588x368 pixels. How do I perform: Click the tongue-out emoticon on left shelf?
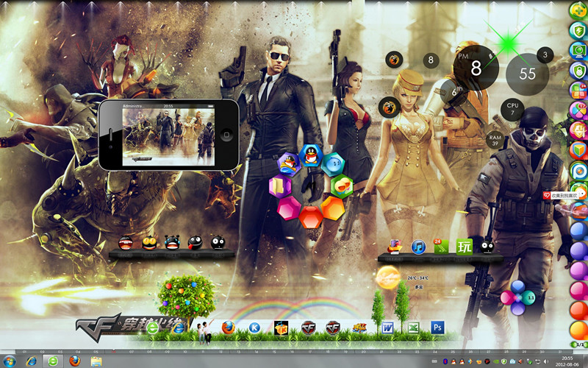coord(195,243)
